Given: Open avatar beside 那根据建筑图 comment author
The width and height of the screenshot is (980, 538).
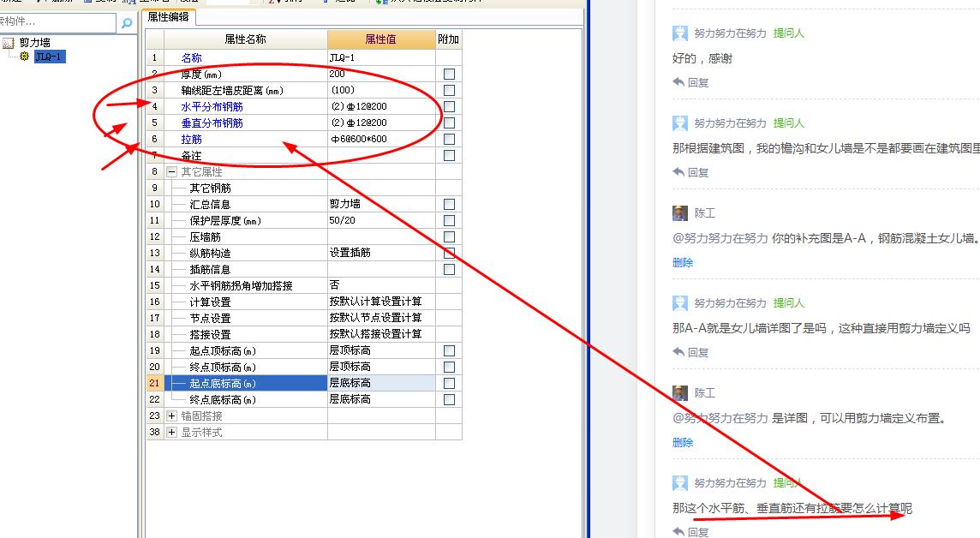Looking at the screenshot, I should click(x=680, y=123).
